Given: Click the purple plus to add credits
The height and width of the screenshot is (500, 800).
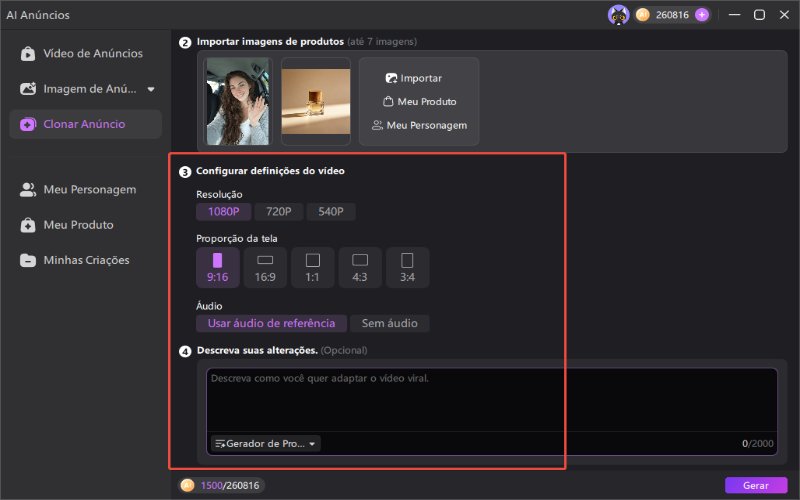Looking at the screenshot, I should click(702, 15).
